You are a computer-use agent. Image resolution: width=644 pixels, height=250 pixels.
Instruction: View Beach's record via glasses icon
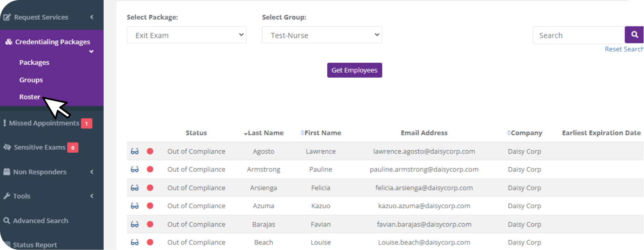click(135, 242)
